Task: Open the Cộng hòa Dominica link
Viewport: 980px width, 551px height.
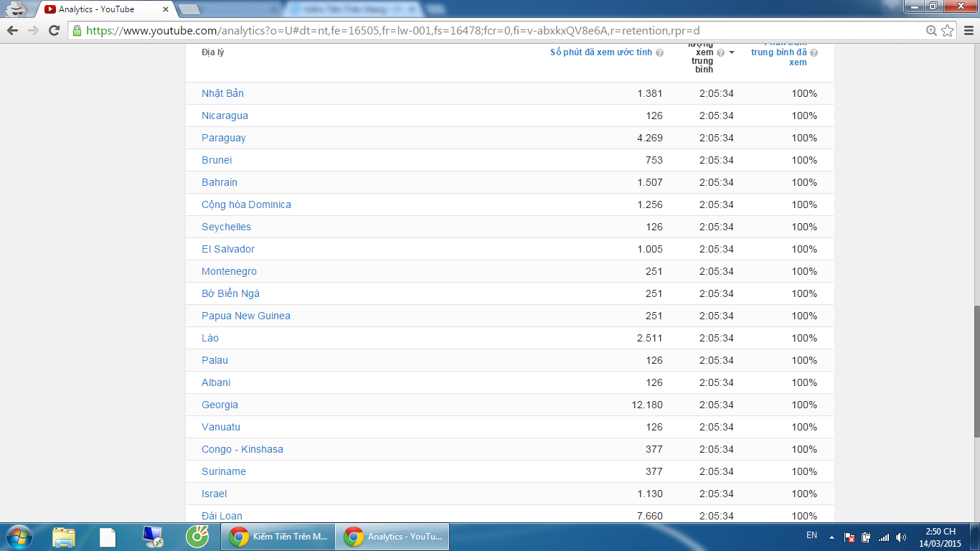Action: (246, 204)
